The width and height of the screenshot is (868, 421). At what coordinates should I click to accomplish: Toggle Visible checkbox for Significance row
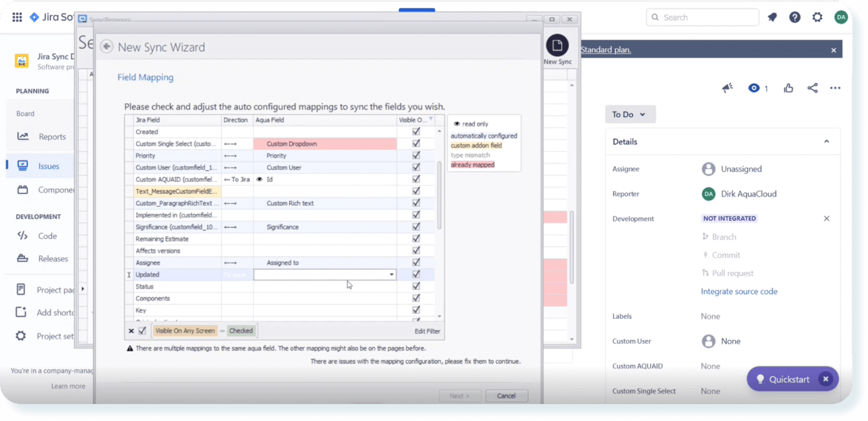point(416,226)
